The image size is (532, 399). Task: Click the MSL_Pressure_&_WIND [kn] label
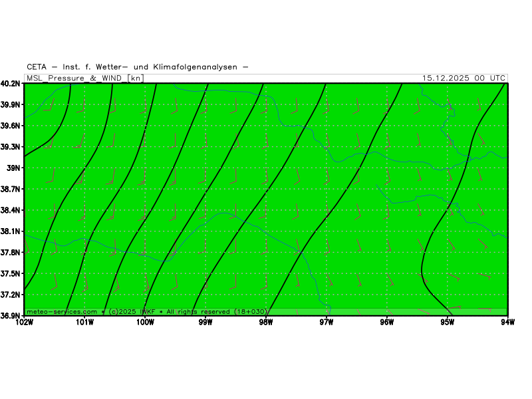[84, 78]
